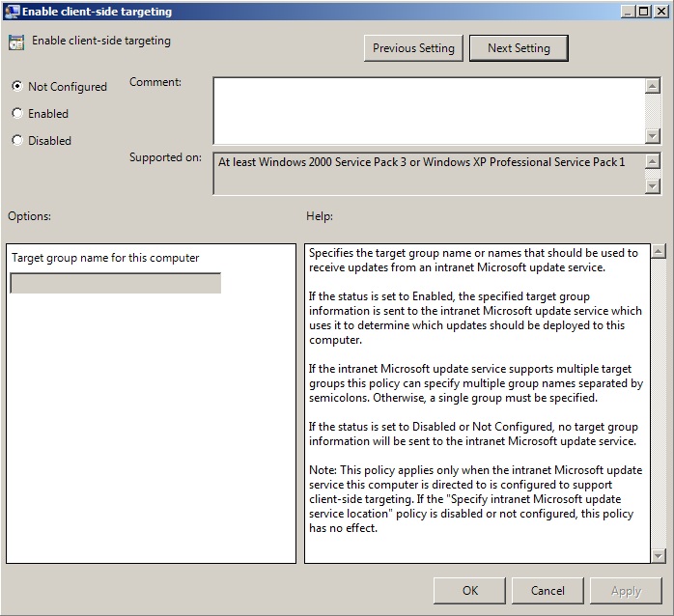This screenshot has width=674, height=616.
Task: Confirm with the OK button
Action: 470,591
